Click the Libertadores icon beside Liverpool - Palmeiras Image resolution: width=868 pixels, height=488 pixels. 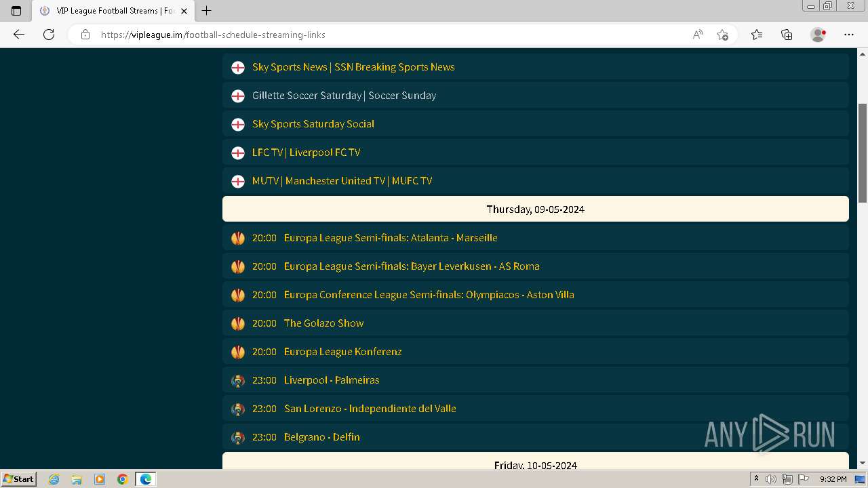(238, 380)
